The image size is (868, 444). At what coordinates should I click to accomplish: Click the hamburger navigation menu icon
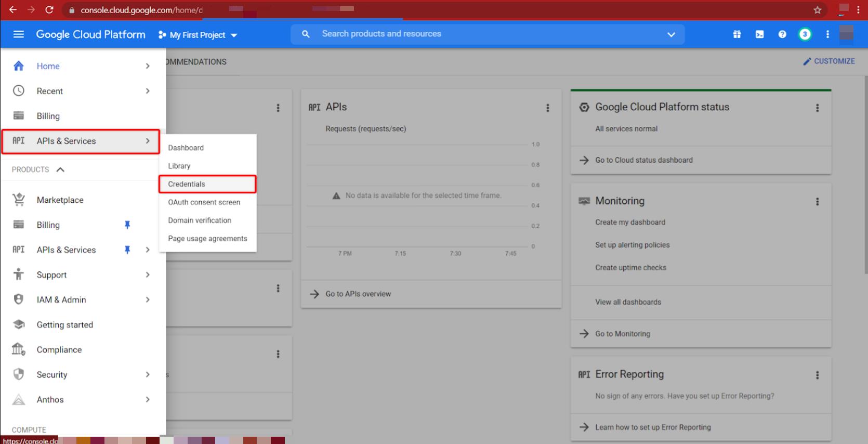pyautogui.click(x=19, y=34)
